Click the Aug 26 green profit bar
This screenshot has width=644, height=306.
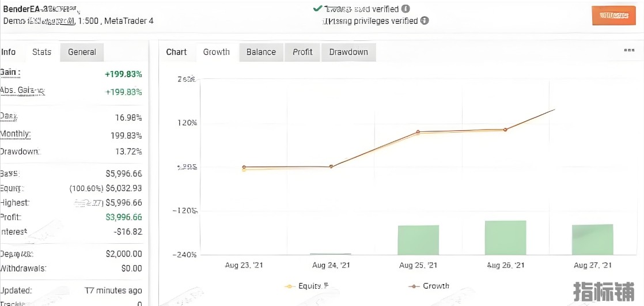505,237
